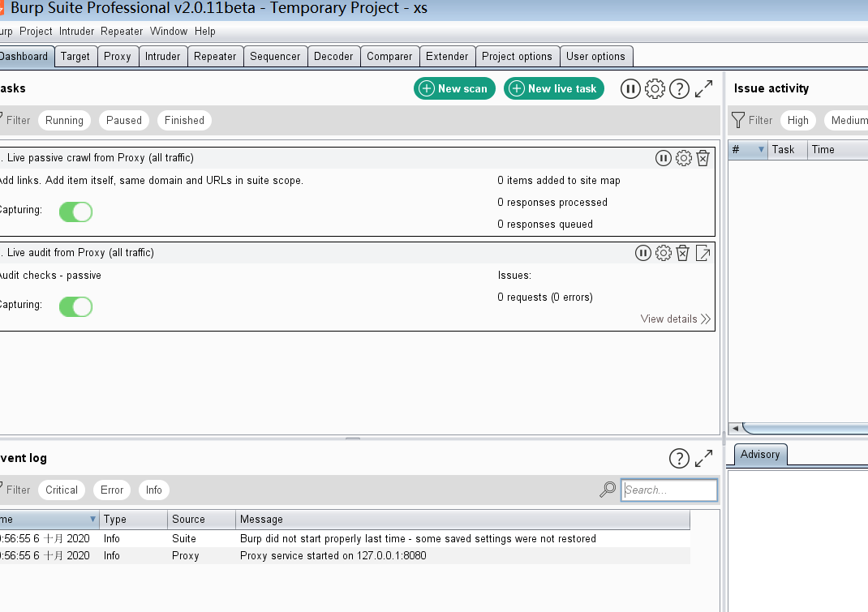
Task: Click the 'Audit checks - passive' description
Action: click(49, 275)
